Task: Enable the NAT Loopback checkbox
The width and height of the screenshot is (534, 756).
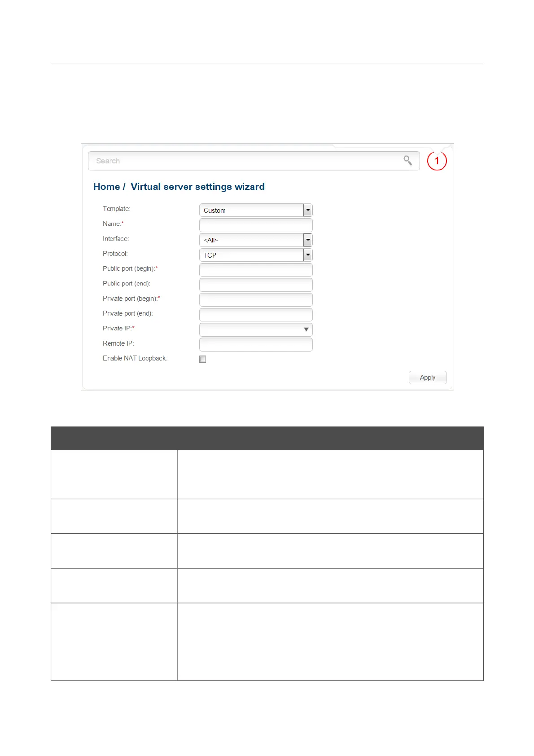Action: (x=203, y=359)
